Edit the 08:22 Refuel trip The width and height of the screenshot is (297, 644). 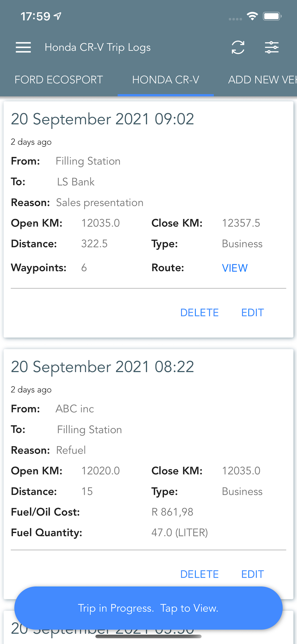pos(252,574)
